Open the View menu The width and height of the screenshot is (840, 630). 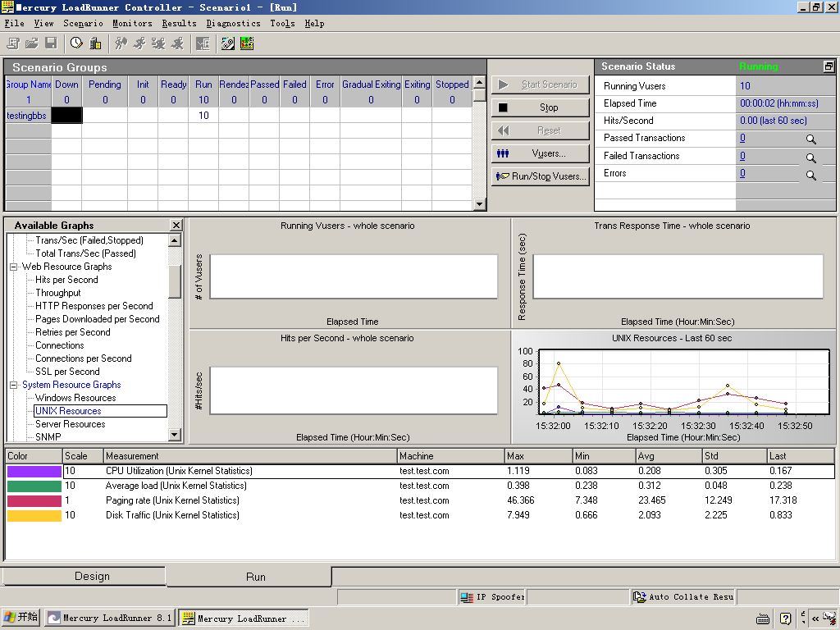coord(44,24)
